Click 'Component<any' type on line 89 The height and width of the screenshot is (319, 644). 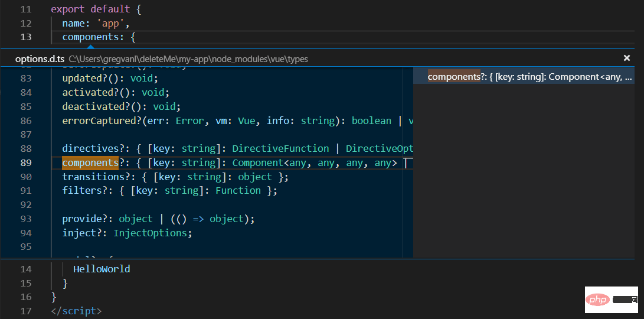tap(268, 163)
